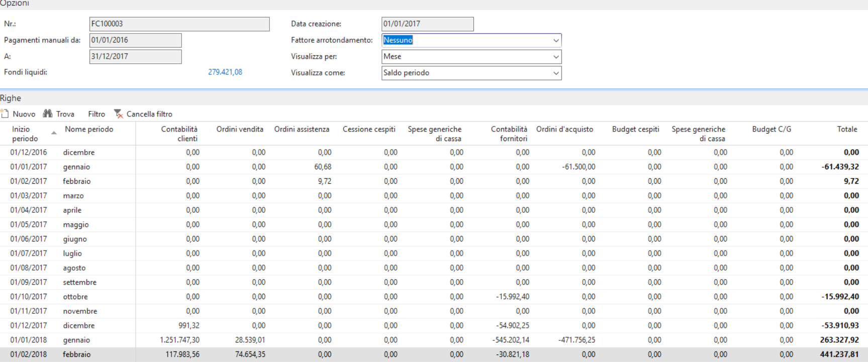Screen dimensions: 868x362
Task: Select the 01/01/2017 gennaio row
Action: click(434, 167)
